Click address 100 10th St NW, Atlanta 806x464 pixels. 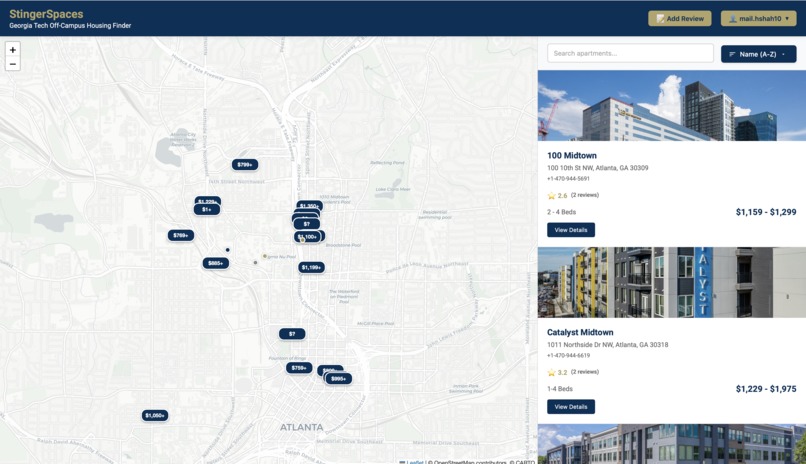(597, 168)
